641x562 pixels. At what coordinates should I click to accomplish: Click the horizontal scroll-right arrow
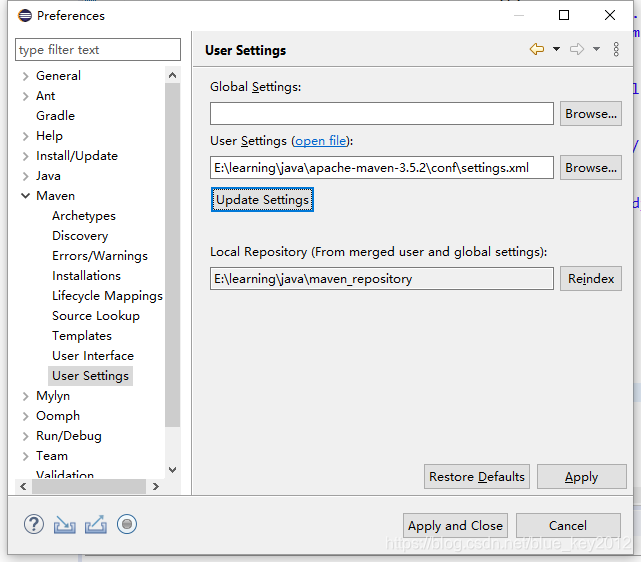[x=156, y=486]
